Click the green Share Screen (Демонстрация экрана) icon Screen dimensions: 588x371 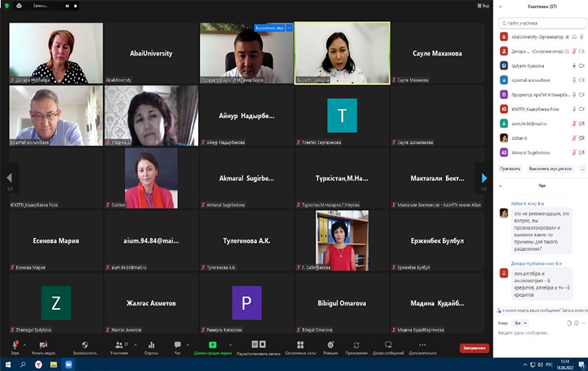point(212,345)
